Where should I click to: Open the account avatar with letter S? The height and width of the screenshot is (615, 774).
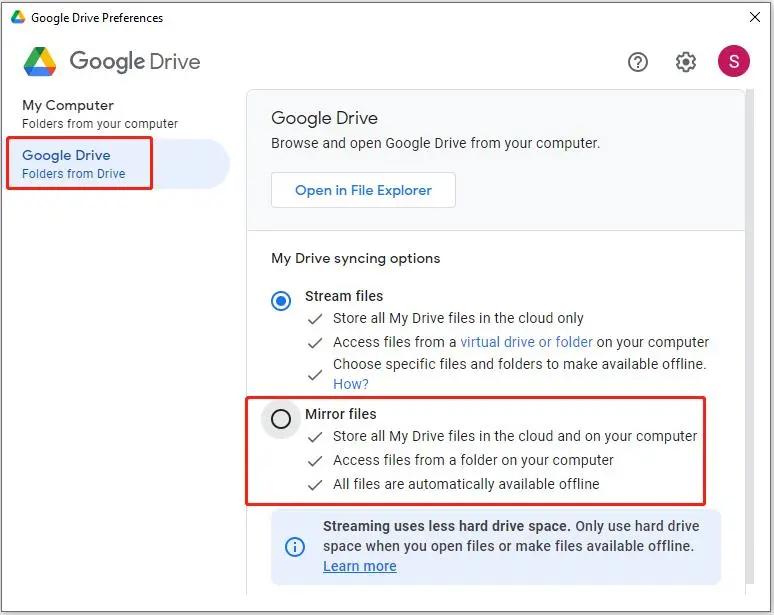coord(734,61)
